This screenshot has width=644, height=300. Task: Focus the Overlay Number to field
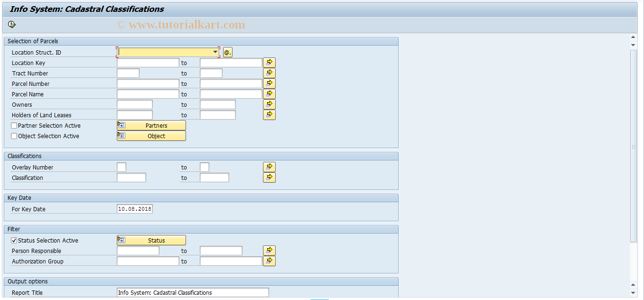point(205,167)
